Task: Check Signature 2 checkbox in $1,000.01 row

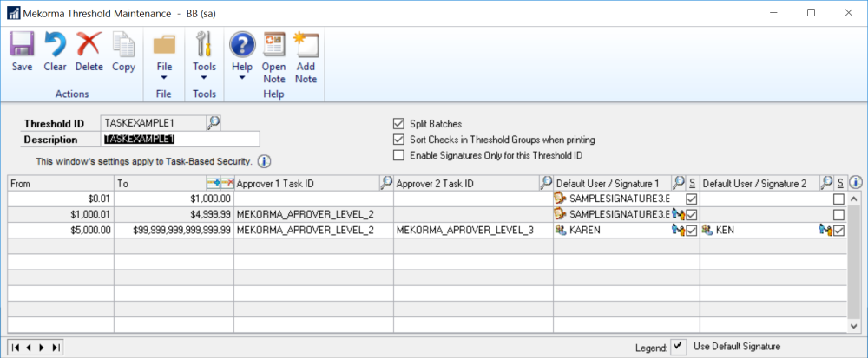Action: coord(839,214)
